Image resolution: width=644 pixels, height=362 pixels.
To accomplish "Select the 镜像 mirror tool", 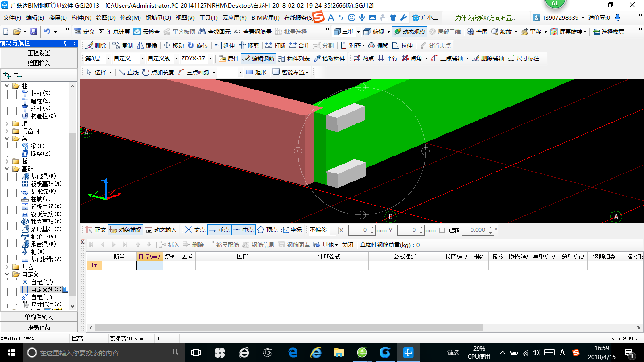I will tap(147, 45).
